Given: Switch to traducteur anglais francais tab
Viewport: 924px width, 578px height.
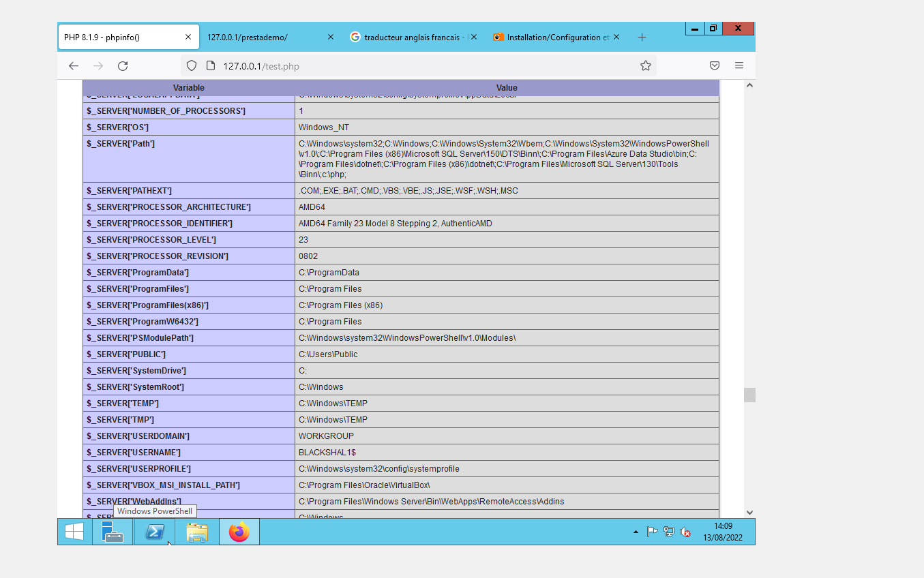Looking at the screenshot, I should pyautogui.click(x=413, y=37).
